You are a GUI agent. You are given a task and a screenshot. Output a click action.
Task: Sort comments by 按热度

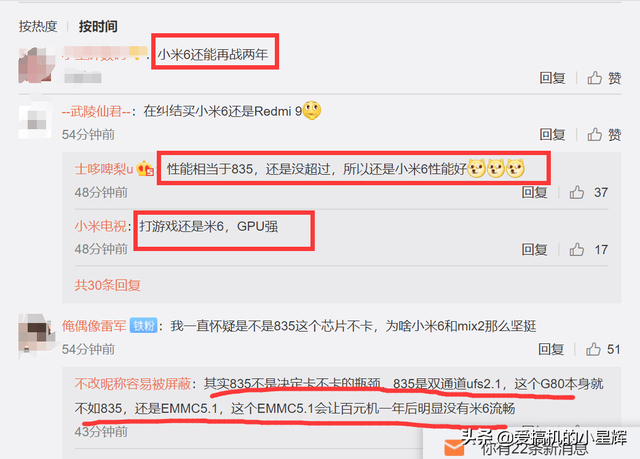38,27
